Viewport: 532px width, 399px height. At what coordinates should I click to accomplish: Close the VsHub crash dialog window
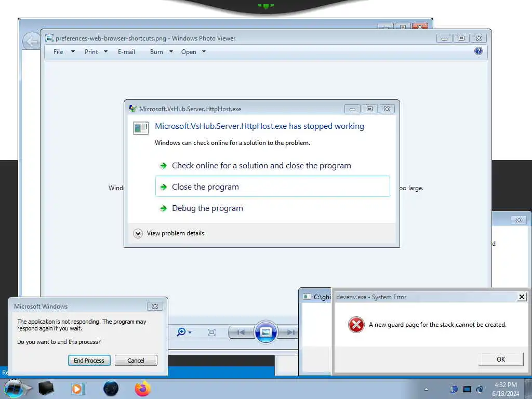pyautogui.click(x=387, y=109)
